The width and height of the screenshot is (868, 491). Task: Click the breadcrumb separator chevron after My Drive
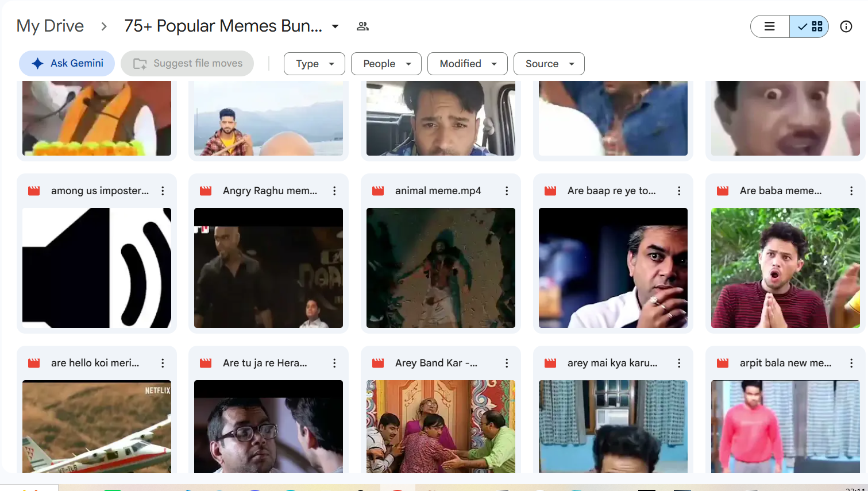[104, 26]
